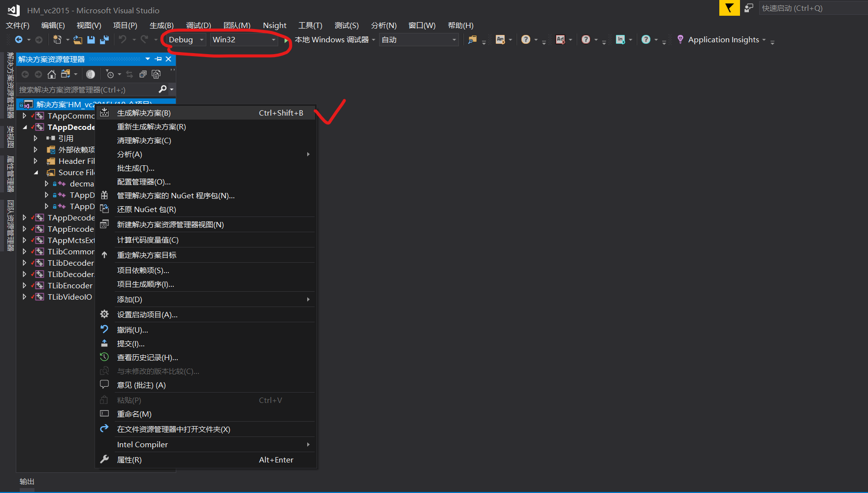Open the 团队资源管理器 side tab

click(x=10, y=225)
